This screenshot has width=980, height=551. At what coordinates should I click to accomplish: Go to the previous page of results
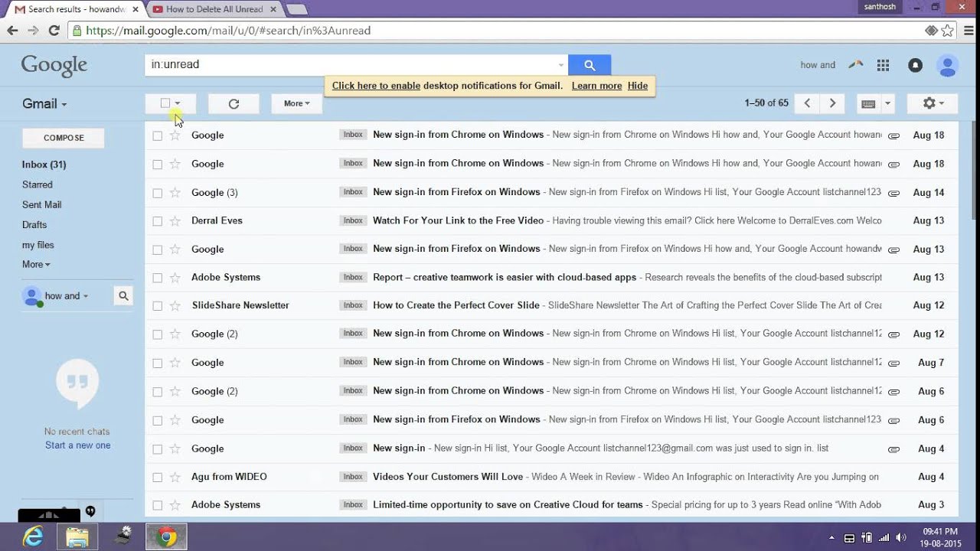click(x=807, y=103)
